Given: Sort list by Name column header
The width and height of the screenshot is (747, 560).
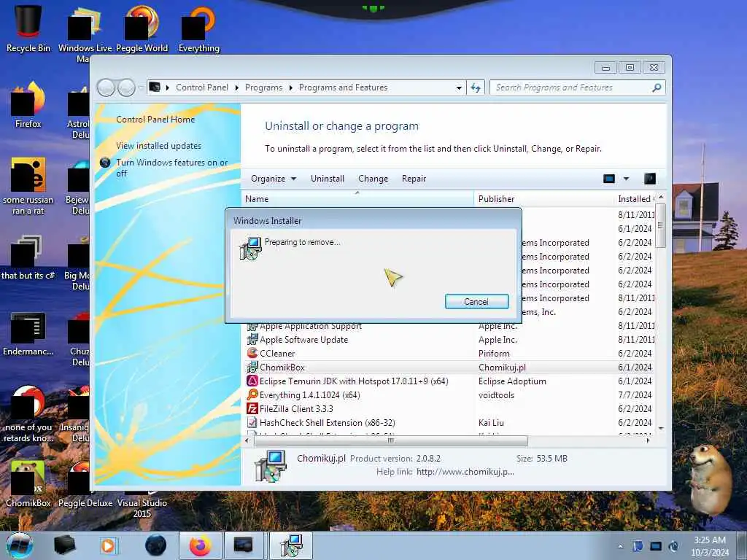Looking at the screenshot, I should [x=357, y=198].
